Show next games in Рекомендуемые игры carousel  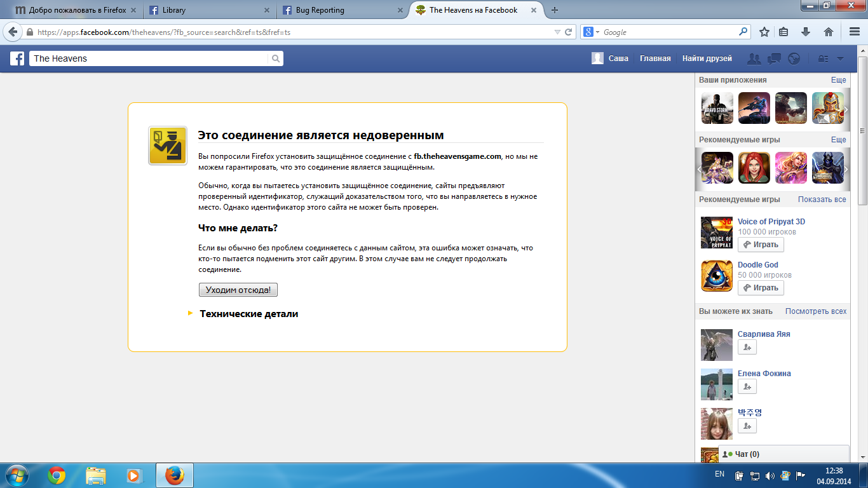(846, 169)
